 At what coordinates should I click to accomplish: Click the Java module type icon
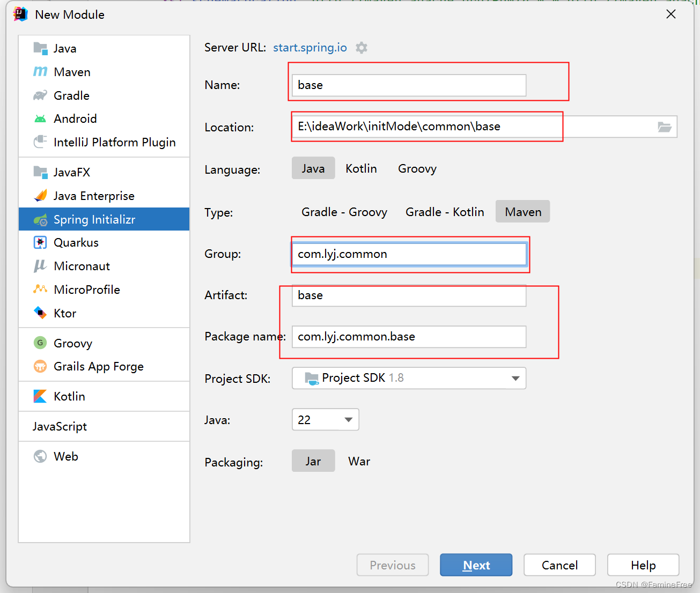tap(40, 48)
